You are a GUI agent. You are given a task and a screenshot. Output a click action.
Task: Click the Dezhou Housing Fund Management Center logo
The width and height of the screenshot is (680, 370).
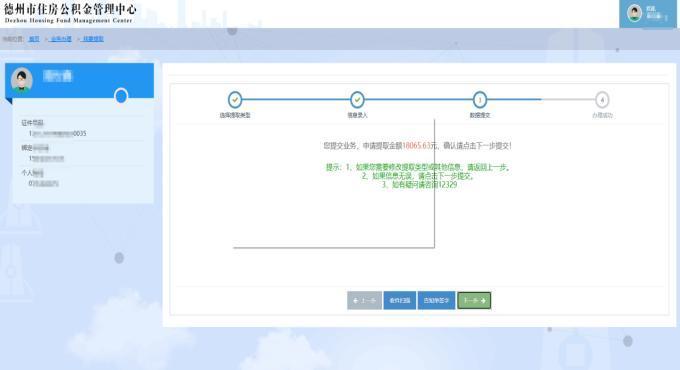[69, 13]
